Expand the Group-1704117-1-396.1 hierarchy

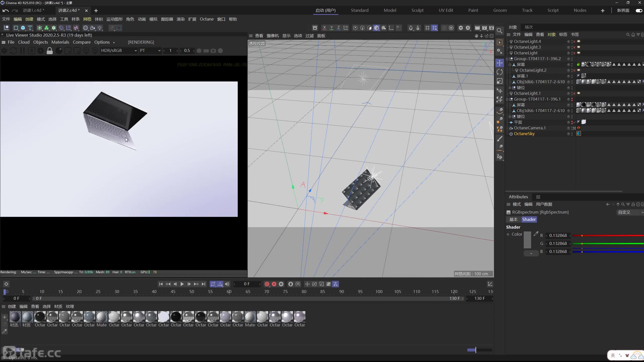pos(506,99)
